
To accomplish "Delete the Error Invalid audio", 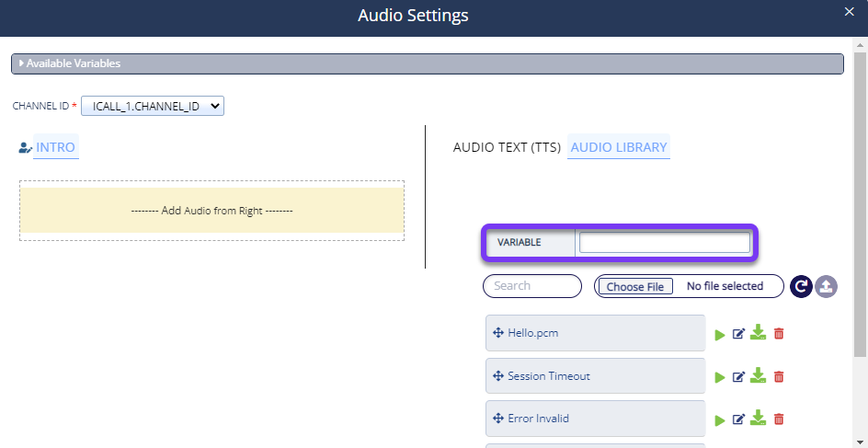I will [779, 419].
